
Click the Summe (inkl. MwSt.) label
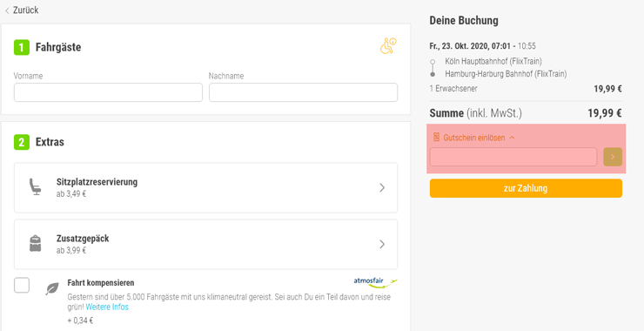(x=476, y=113)
